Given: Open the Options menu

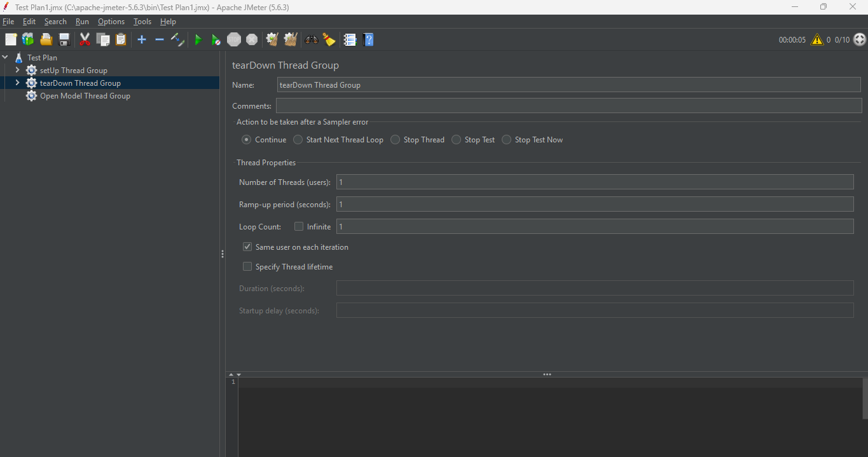Looking at the screenshot, I should pyautogui.click(x=111, y=22).
